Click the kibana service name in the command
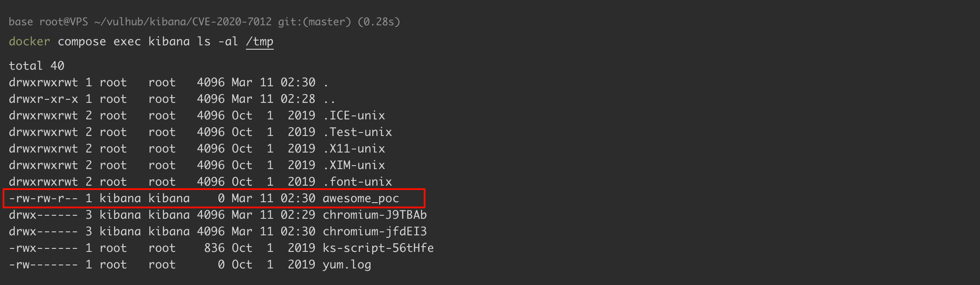The height and width of the screenshot is (285, 980). pos(169,42)
